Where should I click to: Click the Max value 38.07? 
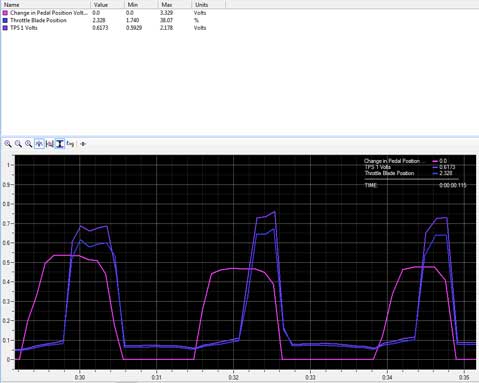point(167,20)
